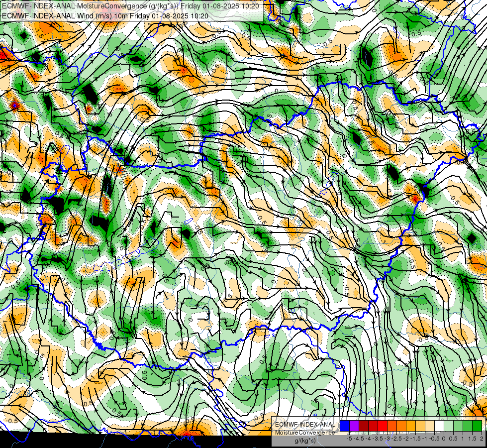Click the MoistureConvergence title line at top

tap(130, 6)
